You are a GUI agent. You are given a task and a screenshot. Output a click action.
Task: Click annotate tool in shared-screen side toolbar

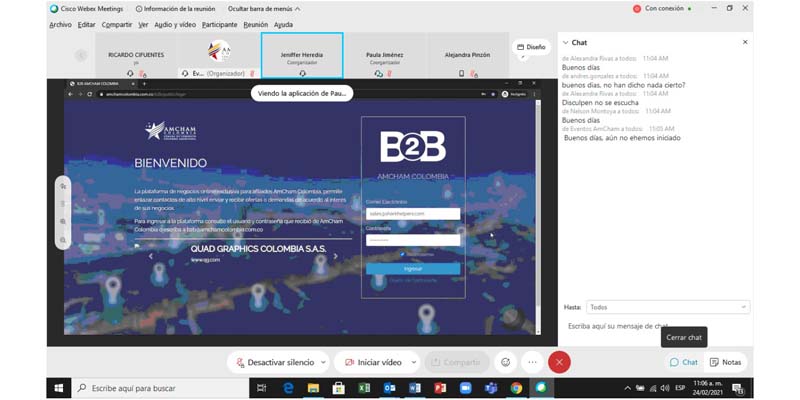[63, 186]
